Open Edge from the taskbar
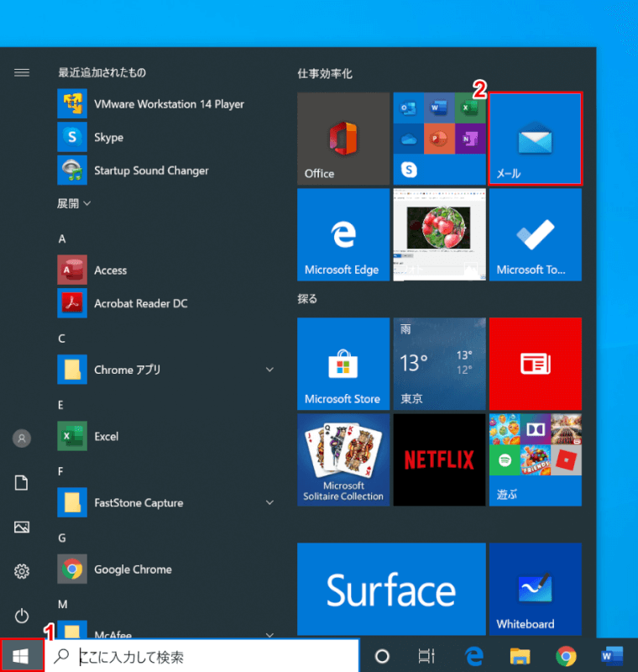This screenshot has width=638, height=672. pyautogui.click(x=474, y=656)
